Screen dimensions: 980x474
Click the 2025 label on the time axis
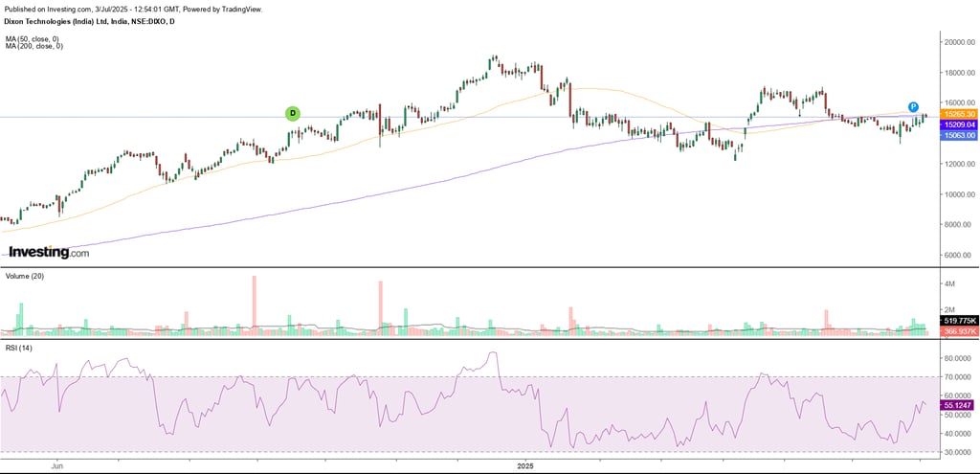click(525, 466)
